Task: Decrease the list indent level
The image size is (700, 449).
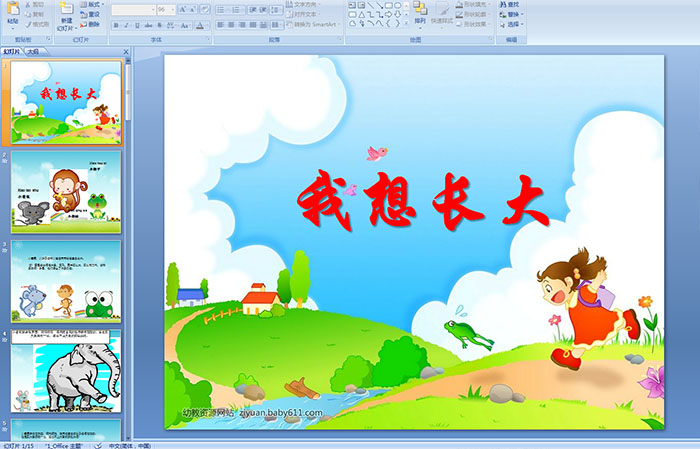Action: [253, 9]
